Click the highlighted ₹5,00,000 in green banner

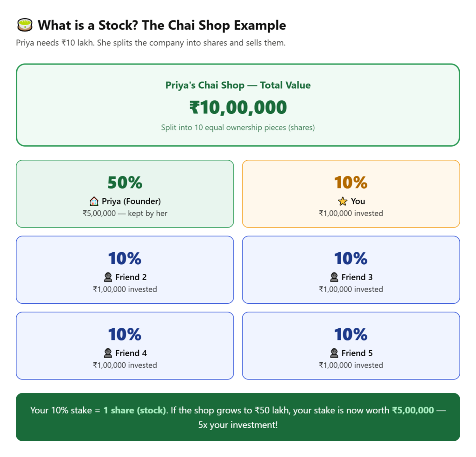(413, 410)
